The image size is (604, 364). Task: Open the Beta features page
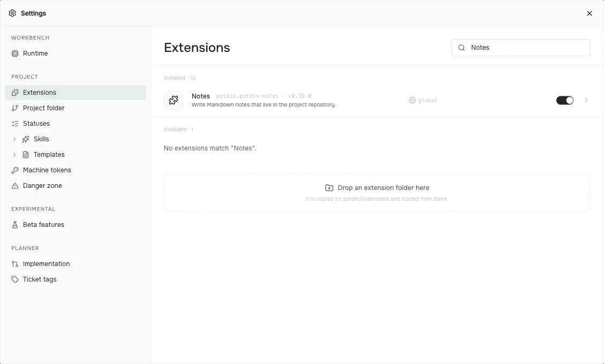pos(76,225)
